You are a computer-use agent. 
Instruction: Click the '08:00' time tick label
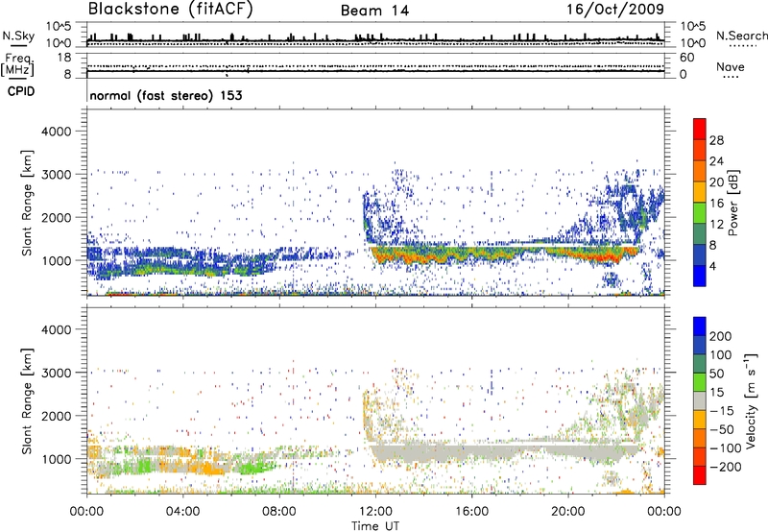[278, 512]
